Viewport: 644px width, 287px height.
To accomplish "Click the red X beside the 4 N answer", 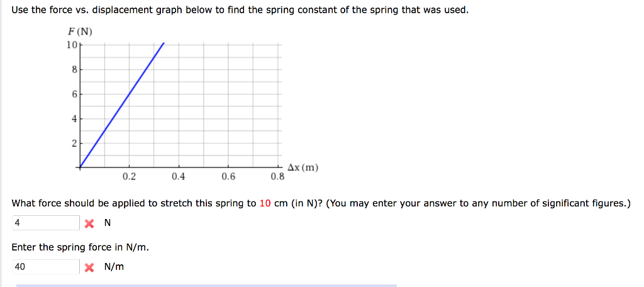I will coord(89,223).
